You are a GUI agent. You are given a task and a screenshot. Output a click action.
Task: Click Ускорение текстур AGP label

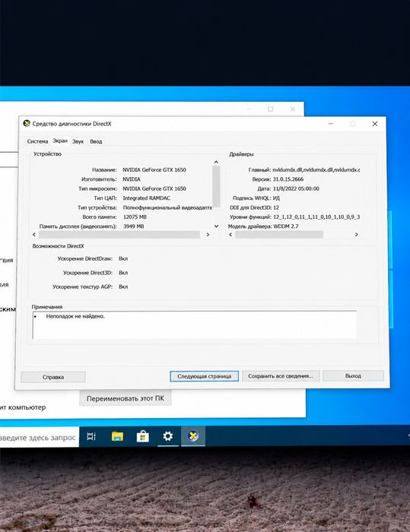click(x=83, y=287)
